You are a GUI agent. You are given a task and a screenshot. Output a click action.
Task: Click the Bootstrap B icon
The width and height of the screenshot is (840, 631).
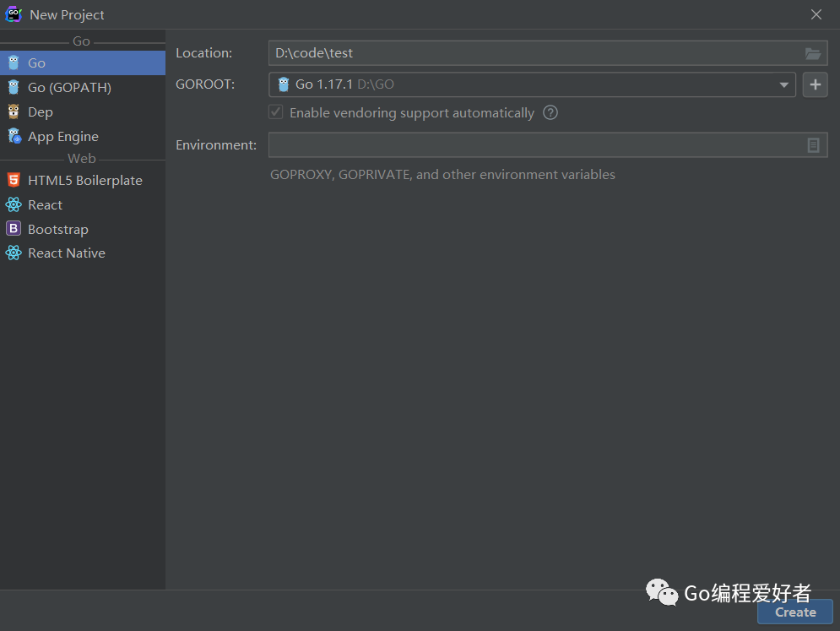click(14, 228)
